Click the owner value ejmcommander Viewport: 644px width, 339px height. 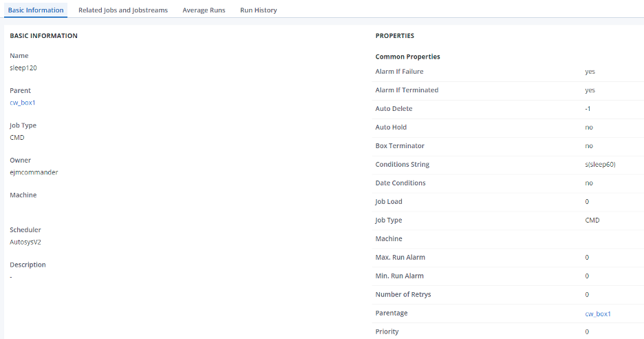[34, 172]
